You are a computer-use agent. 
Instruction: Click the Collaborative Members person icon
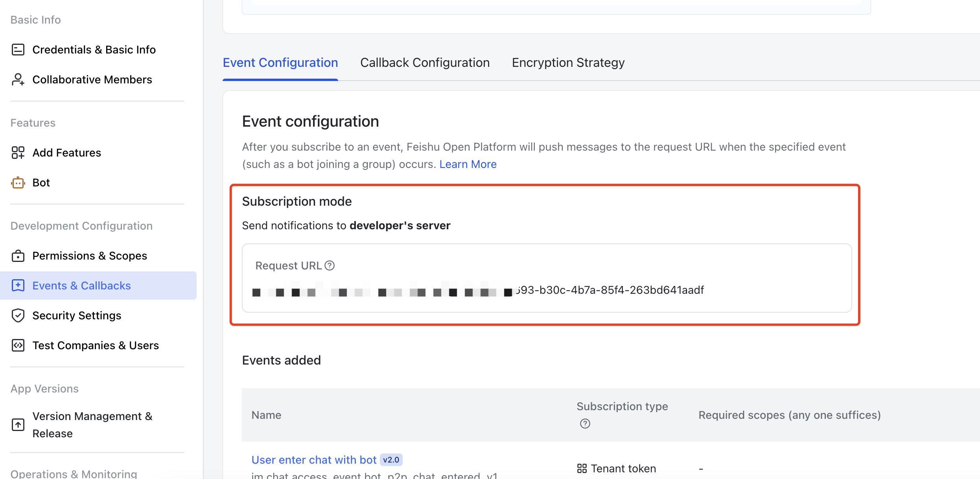(18, 79)
